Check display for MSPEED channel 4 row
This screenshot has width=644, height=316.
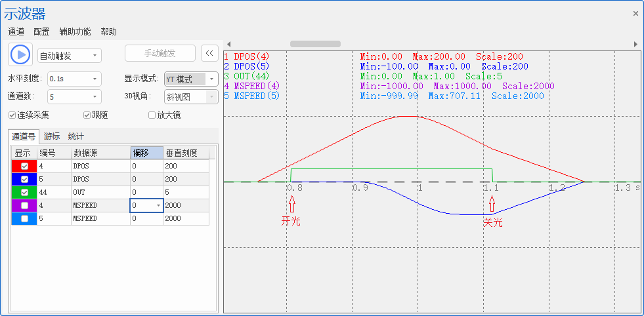[25, 206]
